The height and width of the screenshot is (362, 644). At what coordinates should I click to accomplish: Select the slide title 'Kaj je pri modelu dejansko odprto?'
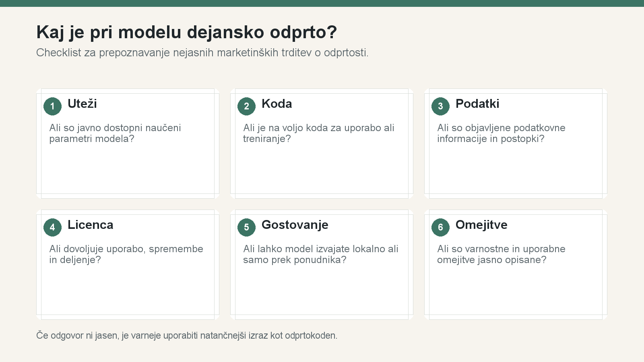click(x=187, y=32)
